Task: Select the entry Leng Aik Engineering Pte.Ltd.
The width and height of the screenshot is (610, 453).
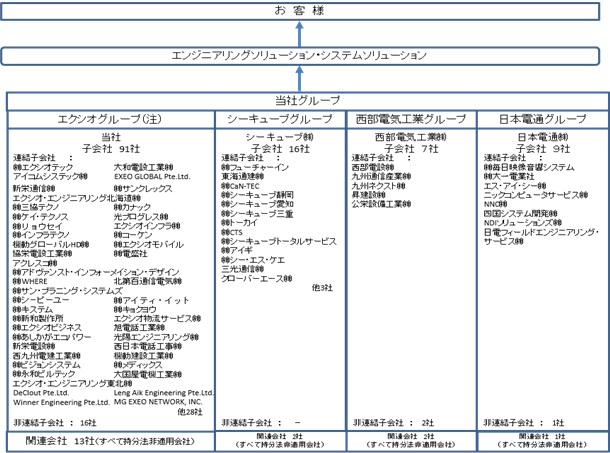Action: (163, 393)
